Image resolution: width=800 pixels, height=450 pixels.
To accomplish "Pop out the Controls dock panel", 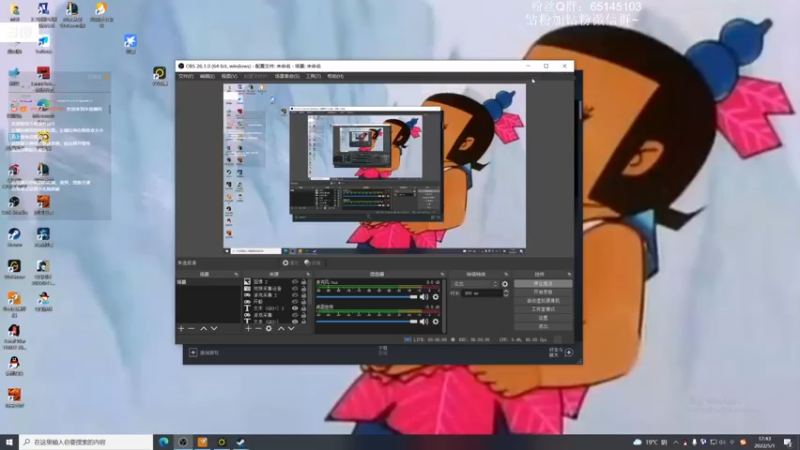I will pos(569,274).
